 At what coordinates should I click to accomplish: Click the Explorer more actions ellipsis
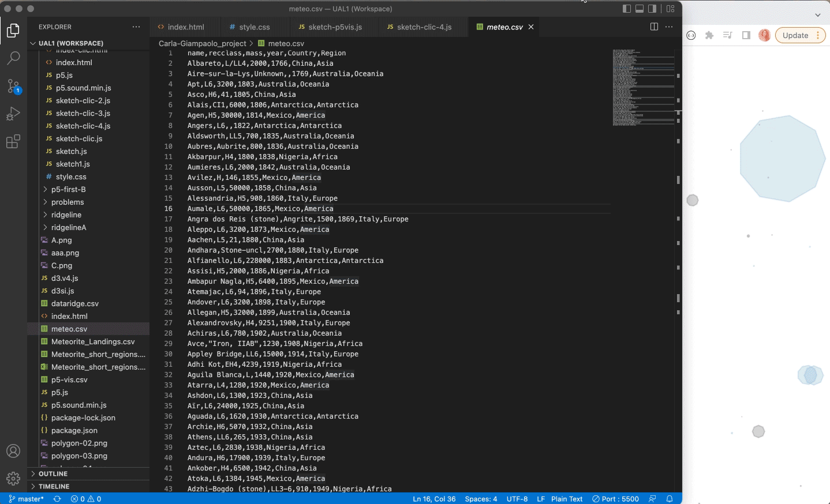(136, 27)
